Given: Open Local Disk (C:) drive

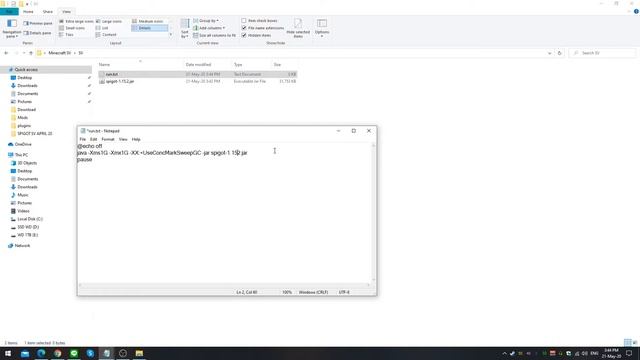Looking at the screenshot, I should 30,219.
